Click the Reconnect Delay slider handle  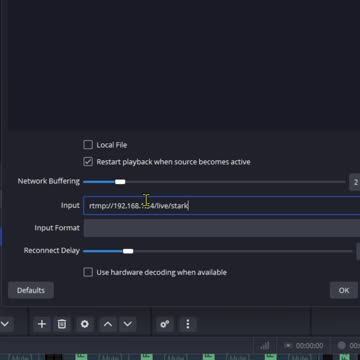click(128, 251)
